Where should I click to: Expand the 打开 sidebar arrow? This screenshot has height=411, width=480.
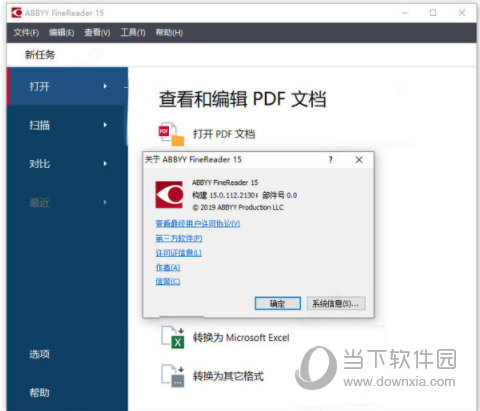click(105, 86)
